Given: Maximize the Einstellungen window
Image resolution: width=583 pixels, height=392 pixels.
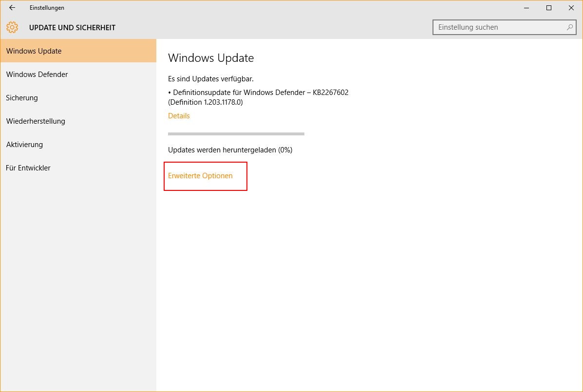Looking at the screenshot, I should pos(549,8).
